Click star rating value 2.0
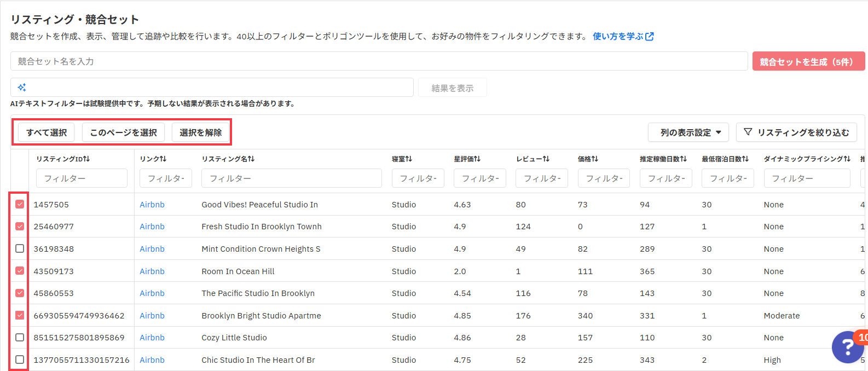This screenshot has height=371, width=868. click(460, 271)
